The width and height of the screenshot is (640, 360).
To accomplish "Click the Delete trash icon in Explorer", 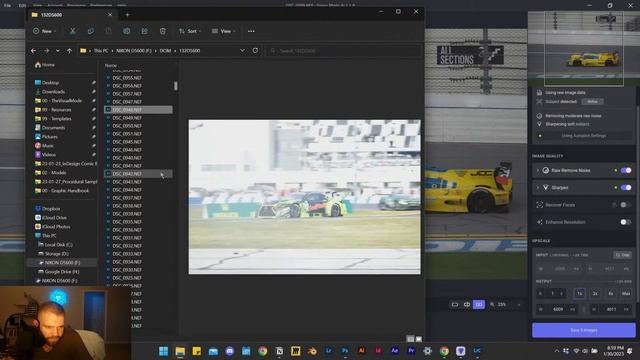I will pyautogui.click(x=162, y=31).
